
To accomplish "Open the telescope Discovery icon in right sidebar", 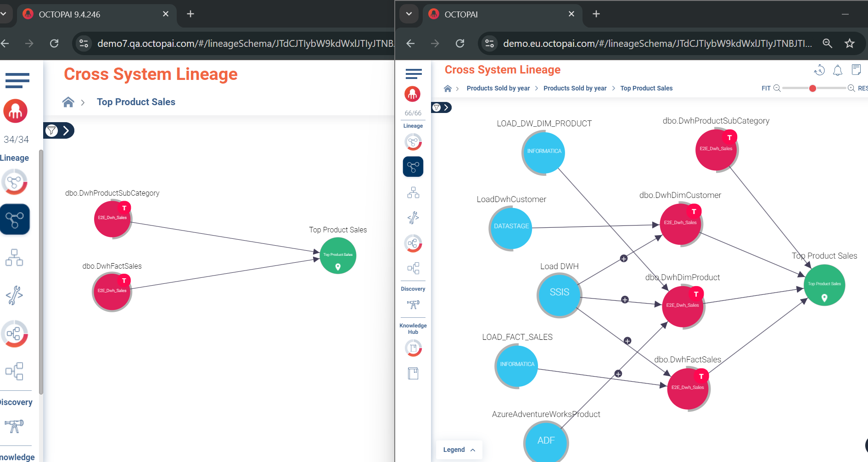I will (413, 304).
